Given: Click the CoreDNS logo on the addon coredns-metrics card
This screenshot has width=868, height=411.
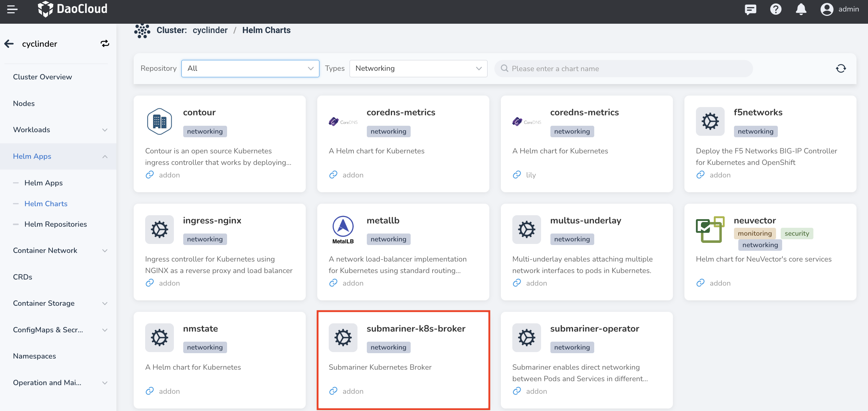Looking at the screenshot, I should (343, 122).
